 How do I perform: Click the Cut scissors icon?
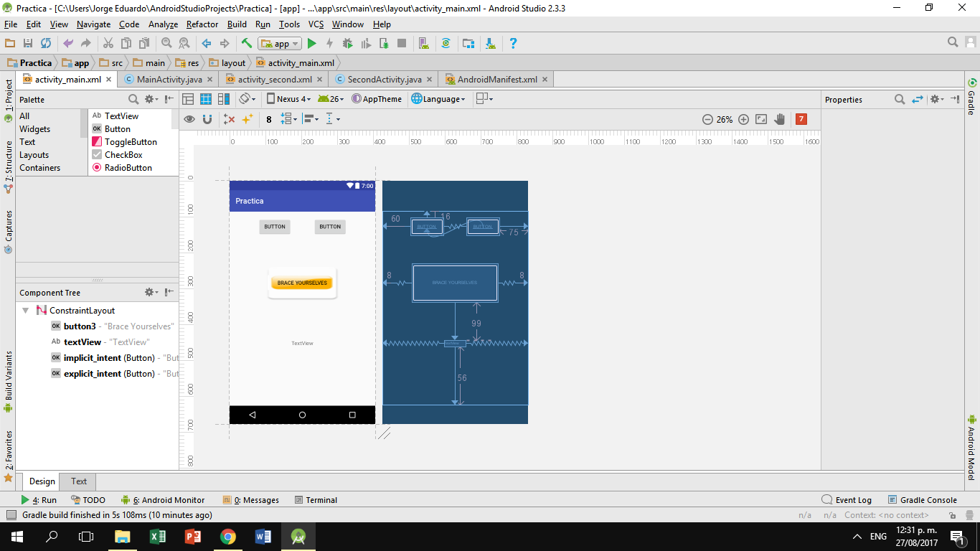tap(108, 44)
